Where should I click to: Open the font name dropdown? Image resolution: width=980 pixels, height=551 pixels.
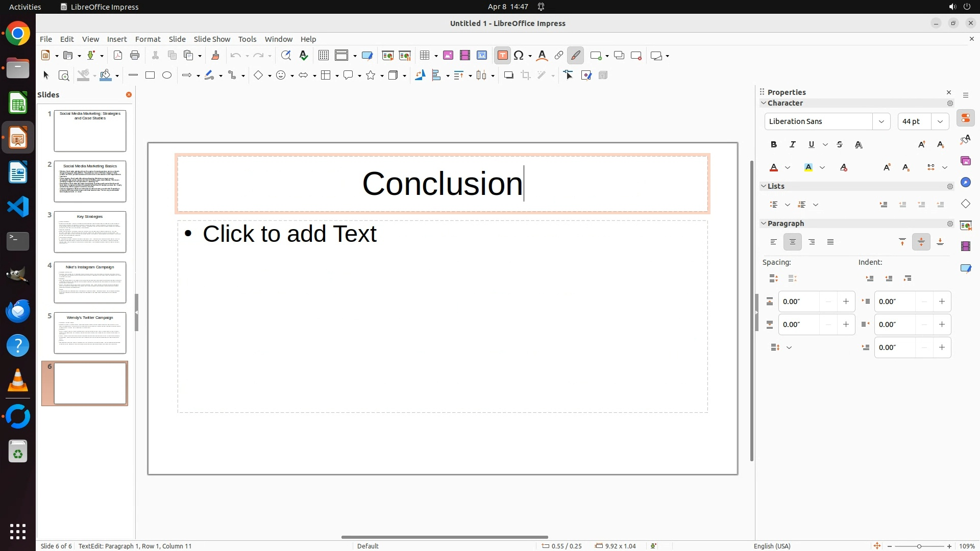[881, 121]
